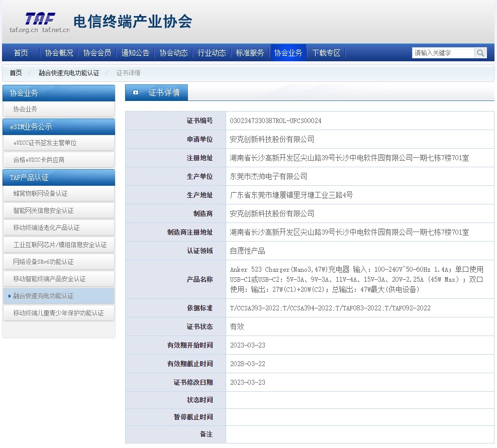Open the 协会业务 sidebar item
497x448 pixels.
pos(59,109)
